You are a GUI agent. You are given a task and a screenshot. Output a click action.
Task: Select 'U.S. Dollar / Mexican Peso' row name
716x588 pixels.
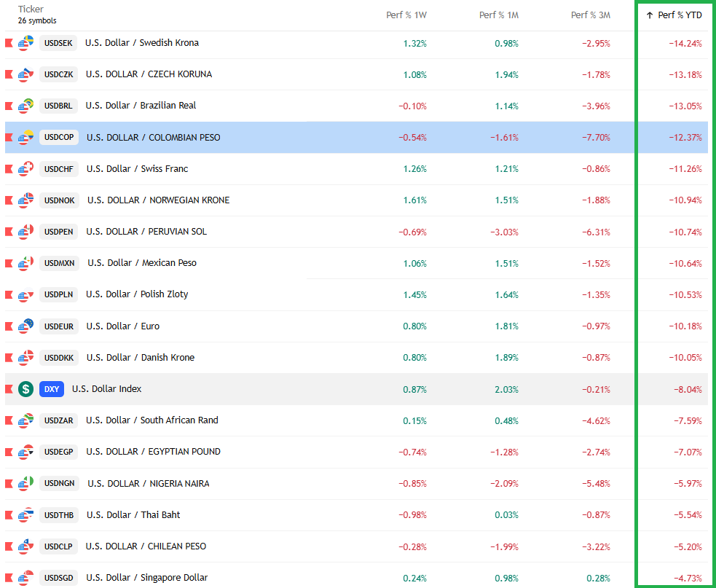(x=142, y=263)
